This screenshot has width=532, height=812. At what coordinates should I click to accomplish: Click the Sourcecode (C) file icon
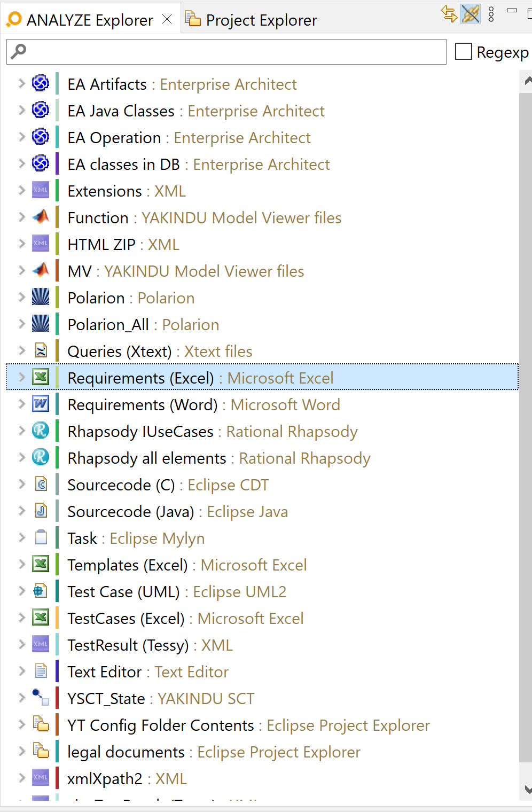click(41, 484)
